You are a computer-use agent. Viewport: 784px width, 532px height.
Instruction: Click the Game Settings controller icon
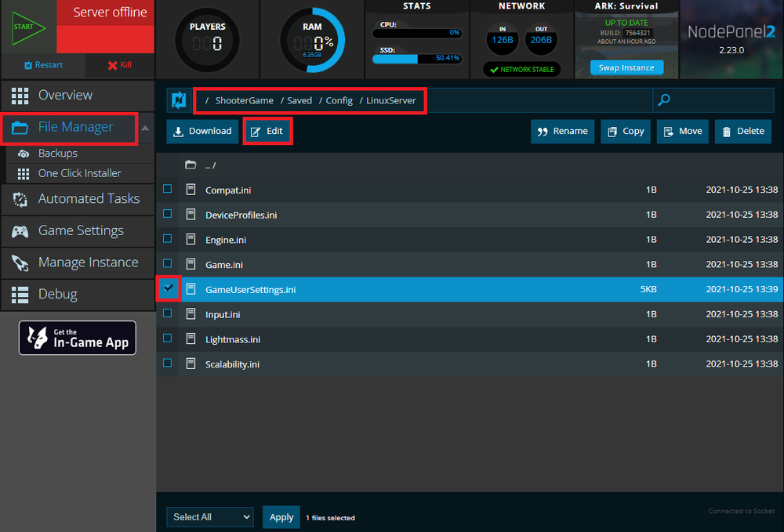click(x=22, y=231)
